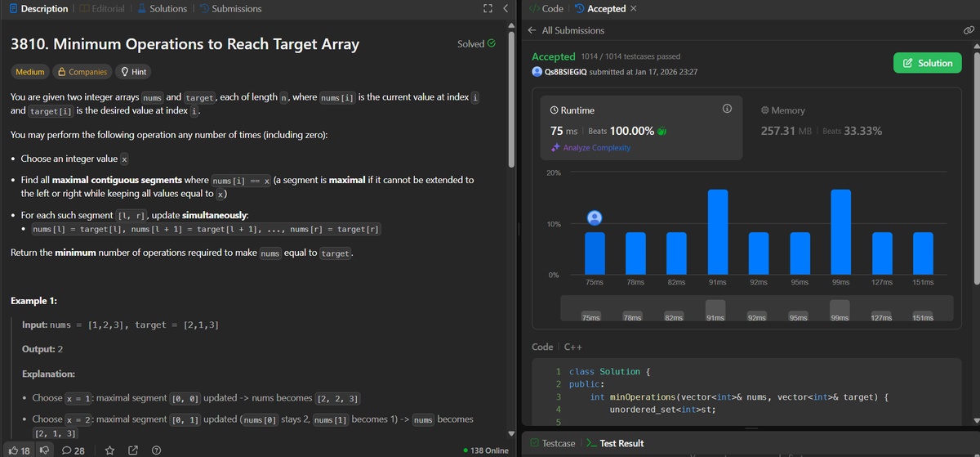Click the Accepted status text
Image resolution: width=980 pixels, height=457 pixels.
[554, 56]
